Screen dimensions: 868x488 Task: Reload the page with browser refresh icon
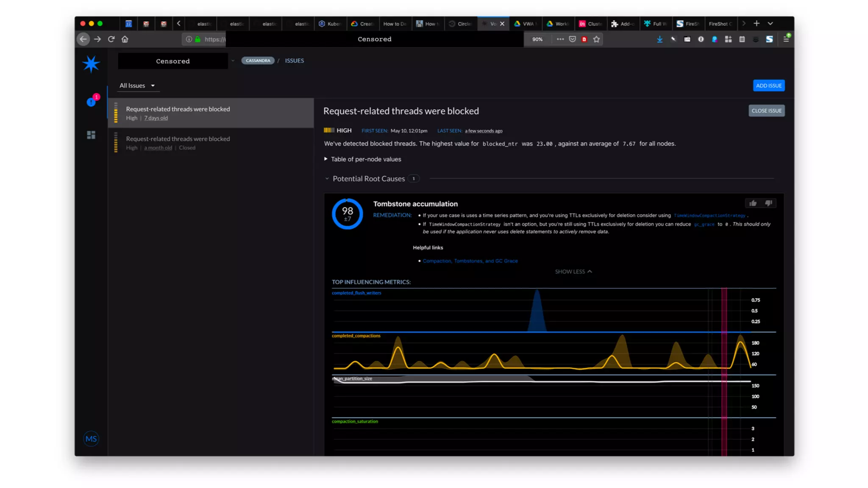(x=111, y=39)
